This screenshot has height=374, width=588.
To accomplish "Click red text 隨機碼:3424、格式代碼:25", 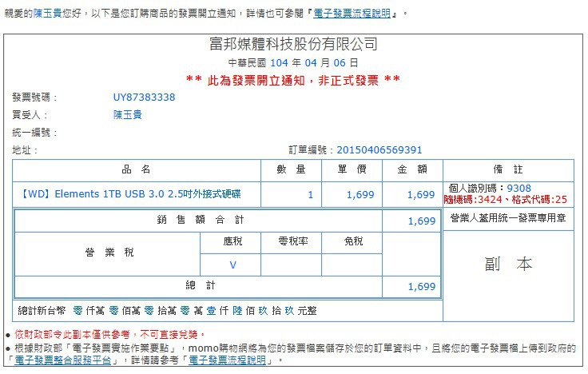I will click(x=506, y=200).
